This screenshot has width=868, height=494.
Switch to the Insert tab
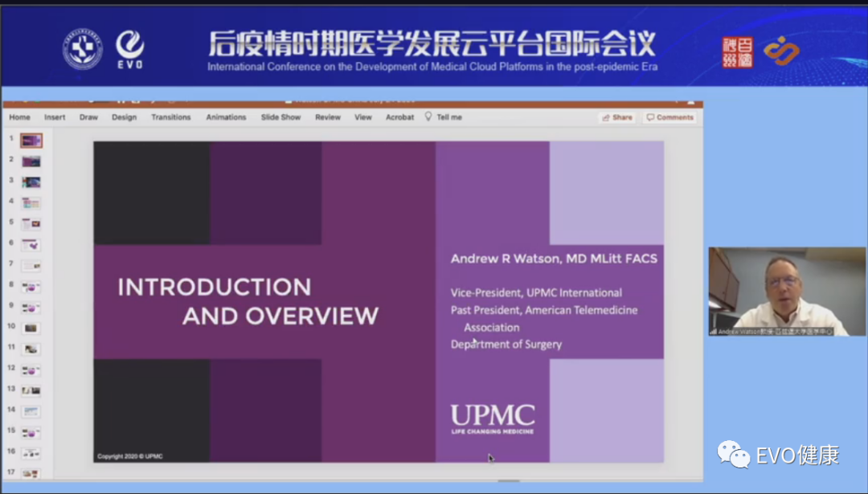55,117
